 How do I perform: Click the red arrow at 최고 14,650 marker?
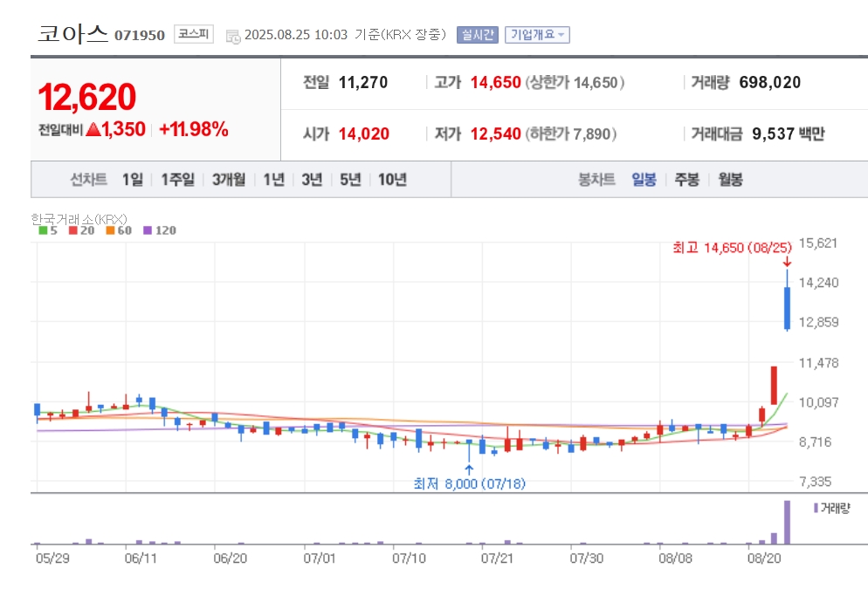tap(787, 262)
